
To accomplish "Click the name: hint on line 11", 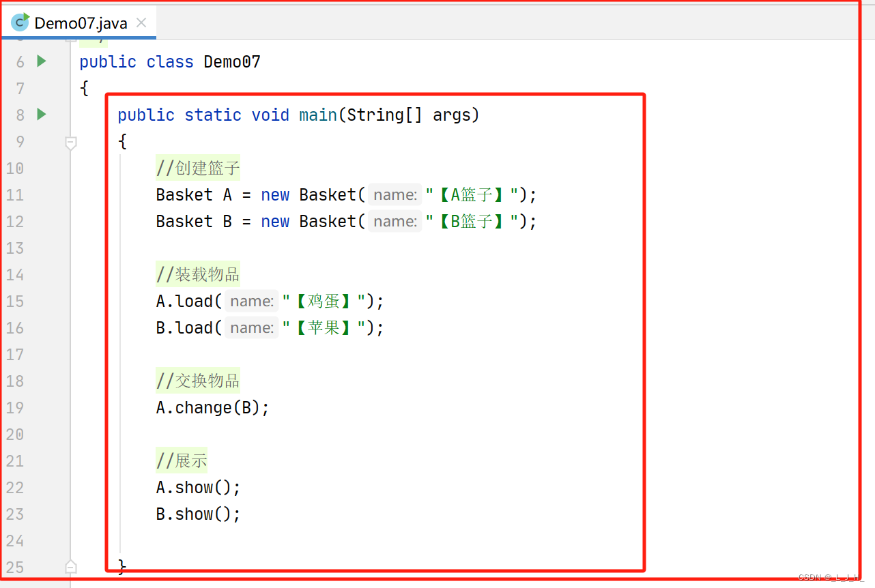I will [395, 195].
